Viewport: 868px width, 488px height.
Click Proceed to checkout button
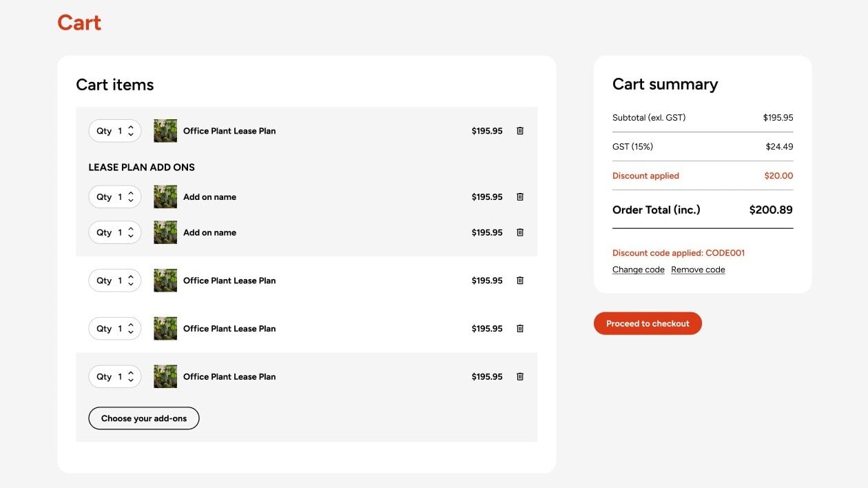(x=648, y=323)
